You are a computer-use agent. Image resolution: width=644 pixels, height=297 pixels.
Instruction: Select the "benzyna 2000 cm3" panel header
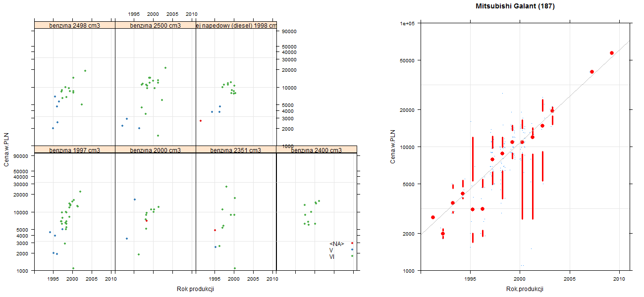[156, 150]
